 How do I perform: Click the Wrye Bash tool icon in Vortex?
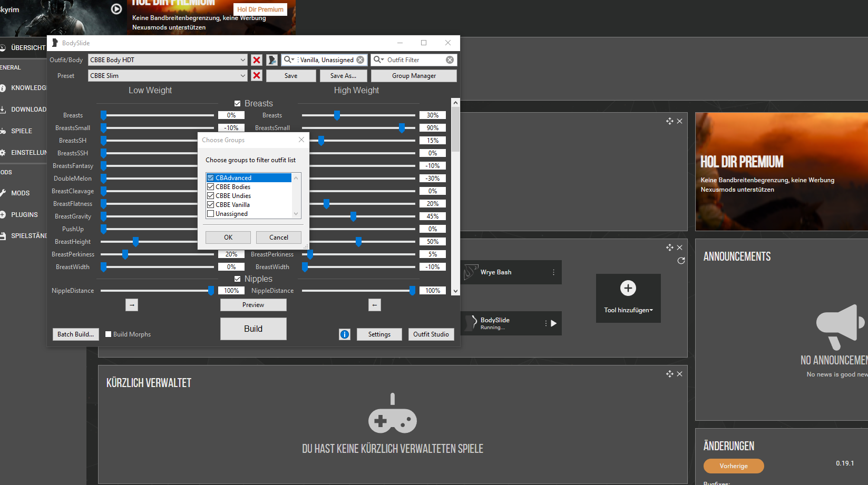pos(471,272)
